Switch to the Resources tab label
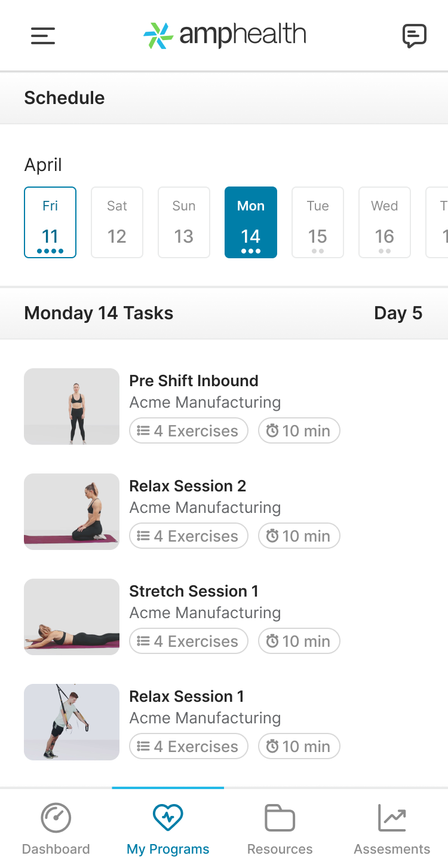 280,849
